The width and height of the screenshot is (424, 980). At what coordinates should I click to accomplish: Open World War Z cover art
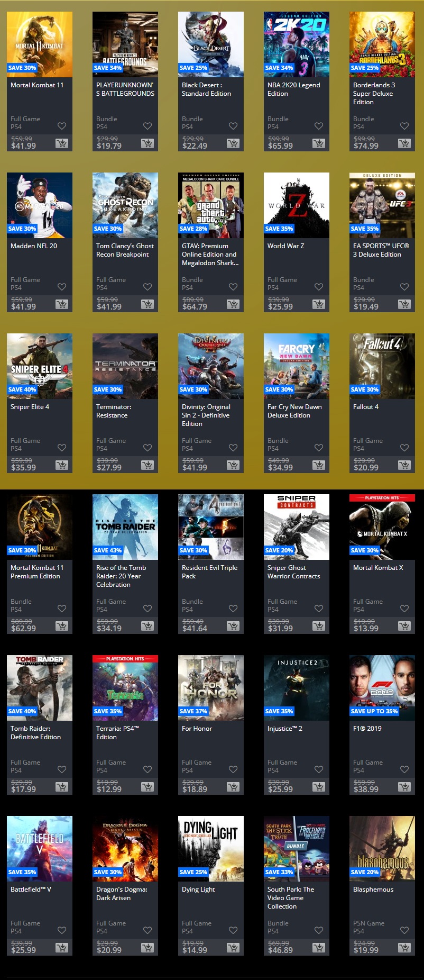(297, 205)
